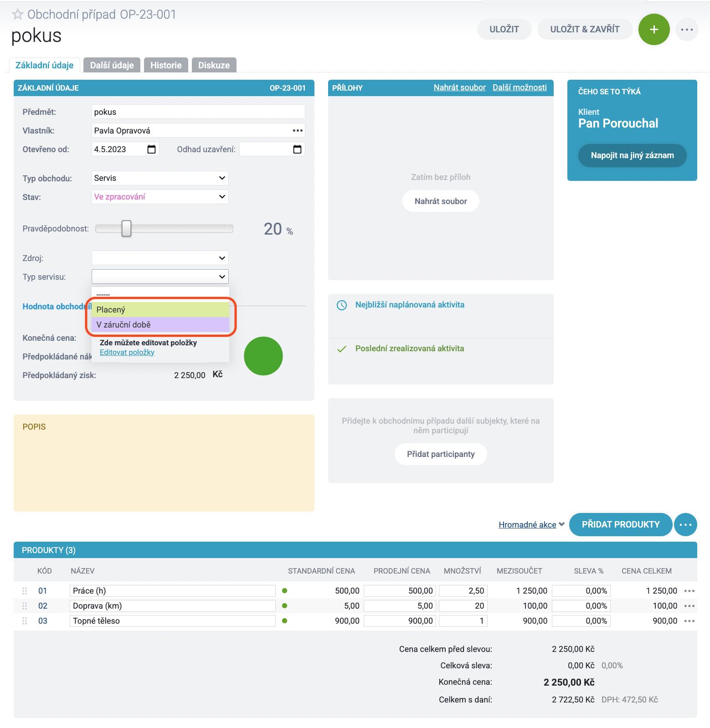
Task: Click in the Předmět input field
Action: tap(198, 112)
